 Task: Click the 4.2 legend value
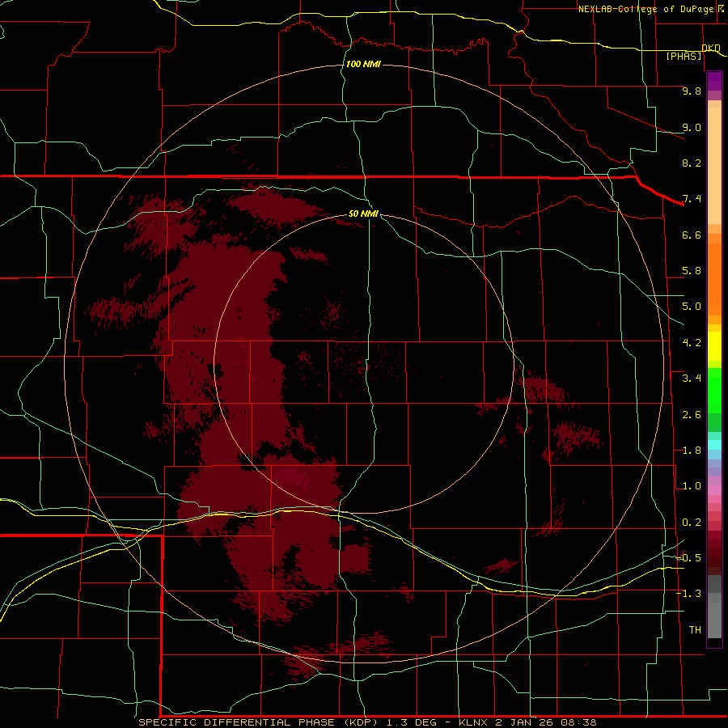coord(692,343)
